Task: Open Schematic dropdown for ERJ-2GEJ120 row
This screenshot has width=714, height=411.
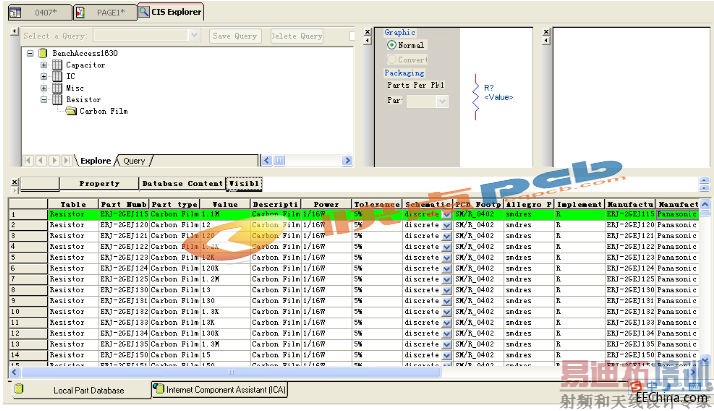Action: point(447,225)
